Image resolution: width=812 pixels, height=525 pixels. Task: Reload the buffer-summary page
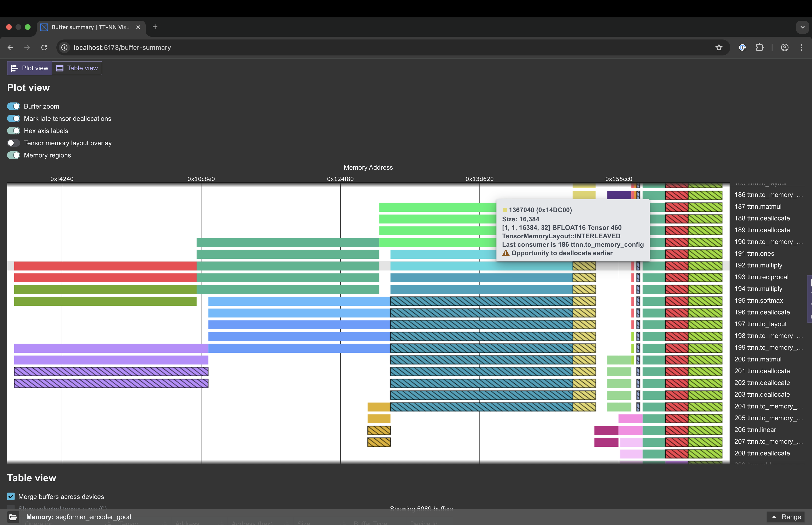click(x=44, y=47)
